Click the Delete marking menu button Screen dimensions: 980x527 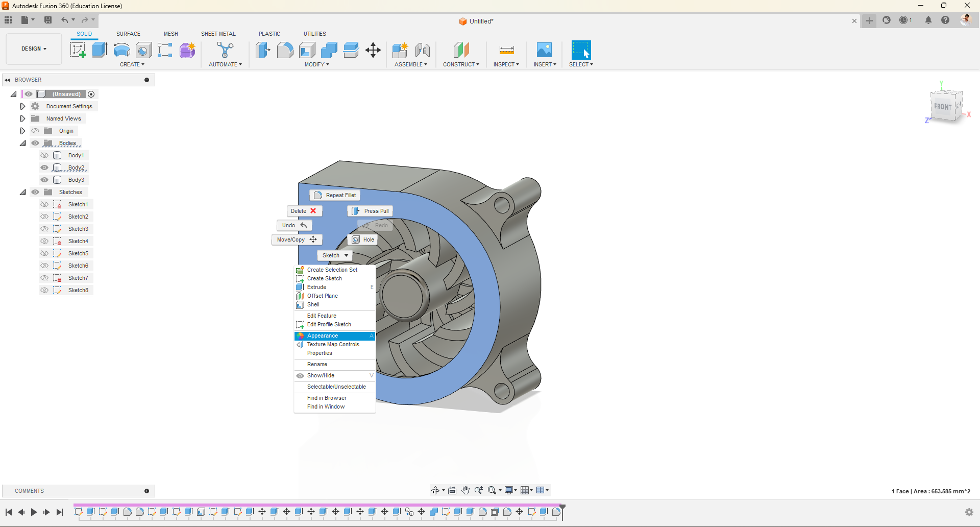tap(304, 211)
